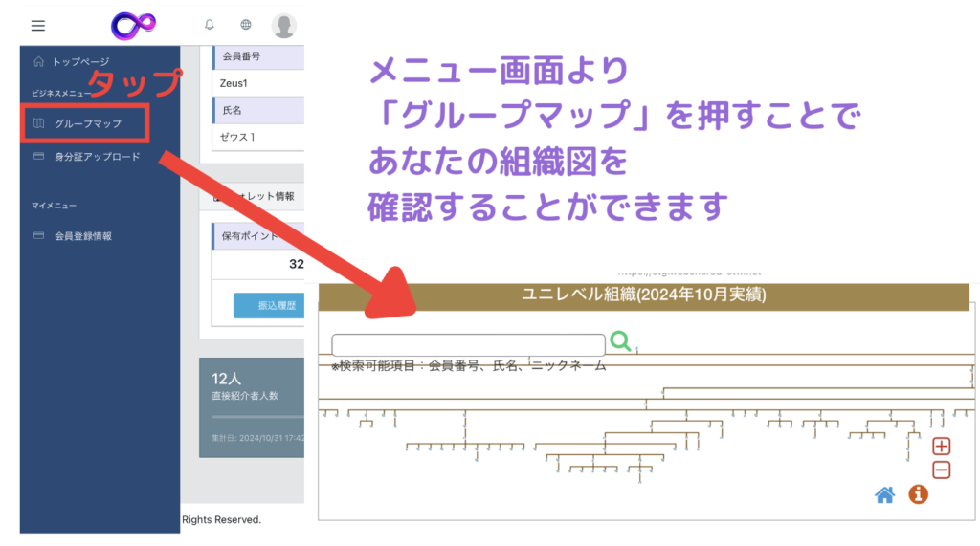Click the Zeus1 member number field
The width and height of the screenshot is (980, 546).
[x=258, y=83]
